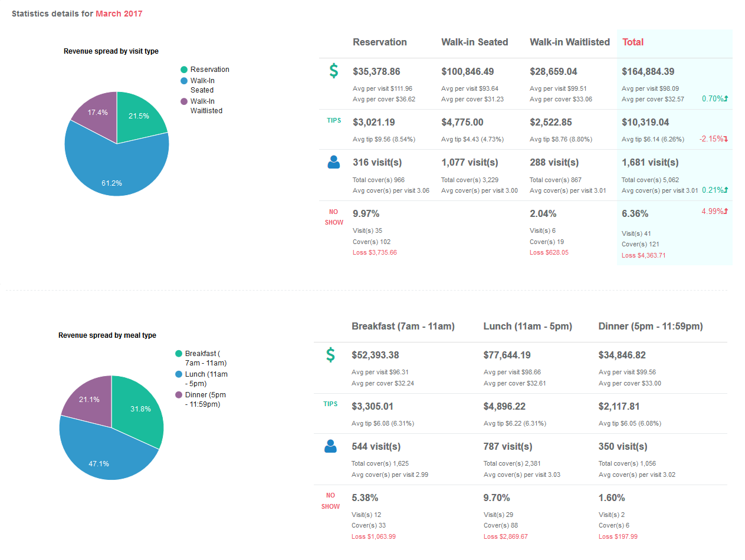The width and height of the screenshot is (745, 560).
Task: Click the TIPS label in meal type table
Action: pos(330,404)
